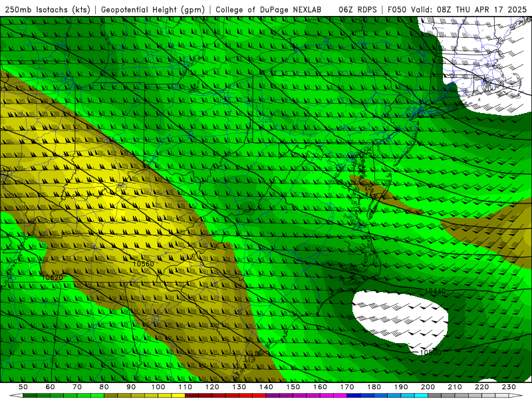Click the "100" value on the color scale
Viewport: 532px width, 399px height.
pos(158,387)
